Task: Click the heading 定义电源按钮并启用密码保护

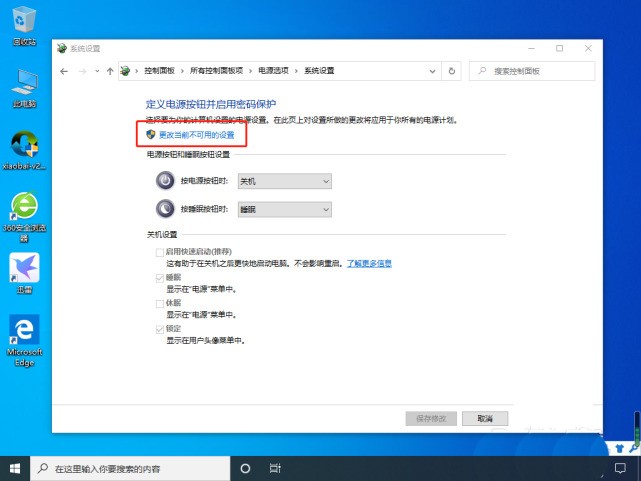Action: click(211, 104)
